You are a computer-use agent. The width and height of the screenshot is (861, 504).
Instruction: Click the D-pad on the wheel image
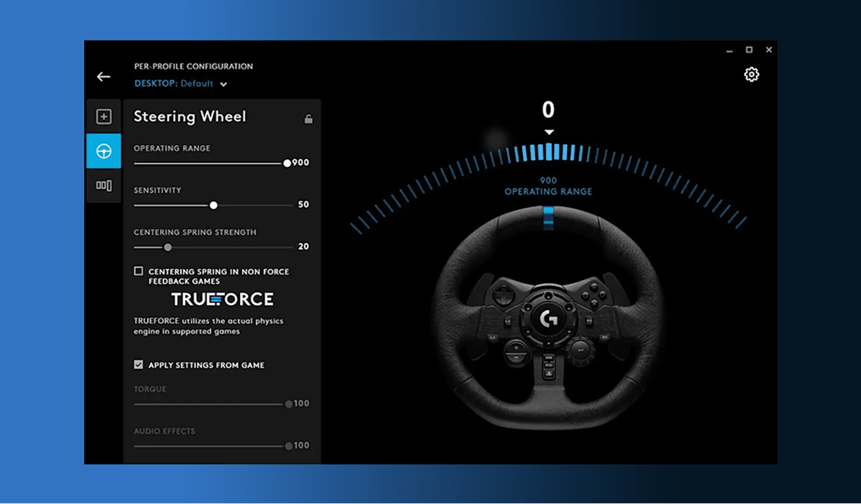pyautogui.click(x=503, y=294)
